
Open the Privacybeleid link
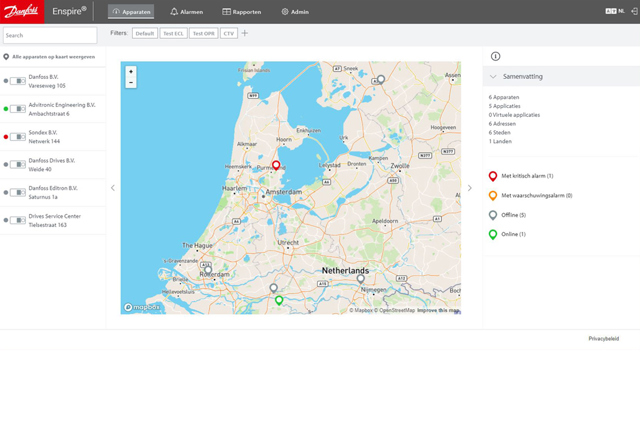click(x=603, y=339)
